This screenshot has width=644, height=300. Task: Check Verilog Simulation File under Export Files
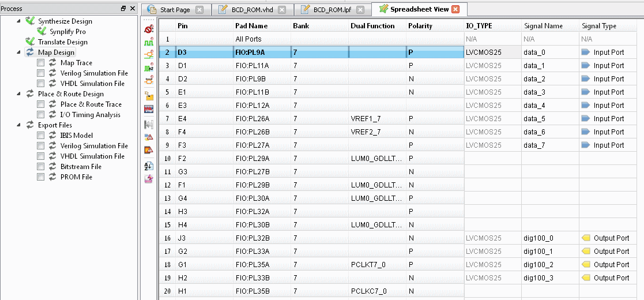pyautogui.click(x=40, y=146)
